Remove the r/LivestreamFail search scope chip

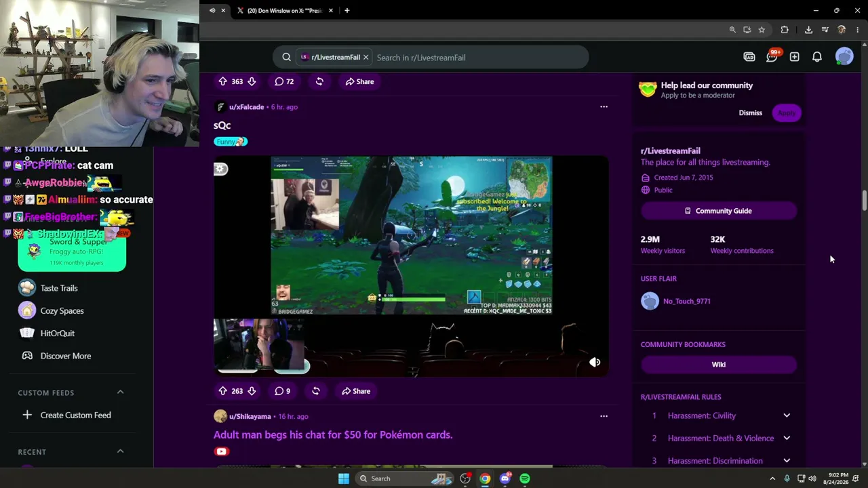pyautogui.click(x=366, y=58)
